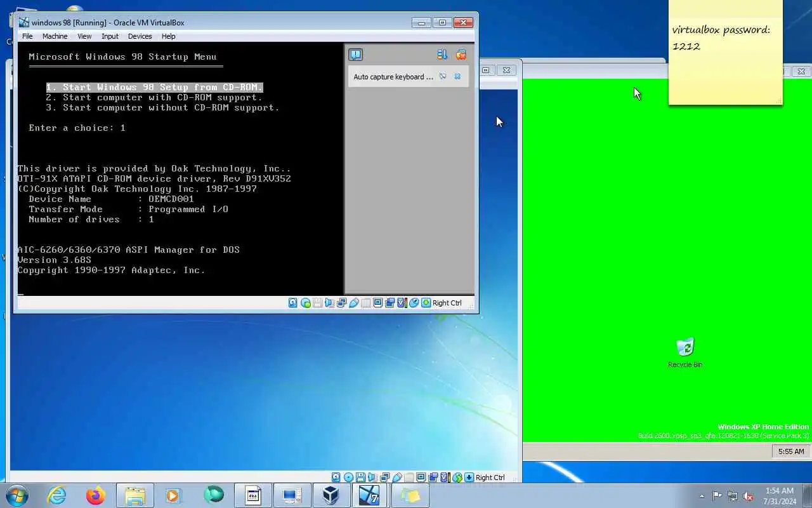Click Start computer without CD-ROM support option
Screen dimensions: 812x508
tap(162, 107)
